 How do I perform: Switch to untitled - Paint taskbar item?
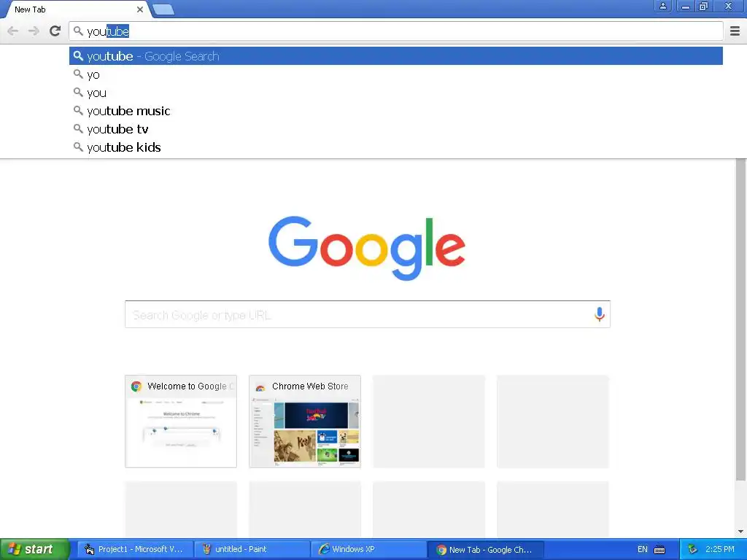(x=252, y=550)
